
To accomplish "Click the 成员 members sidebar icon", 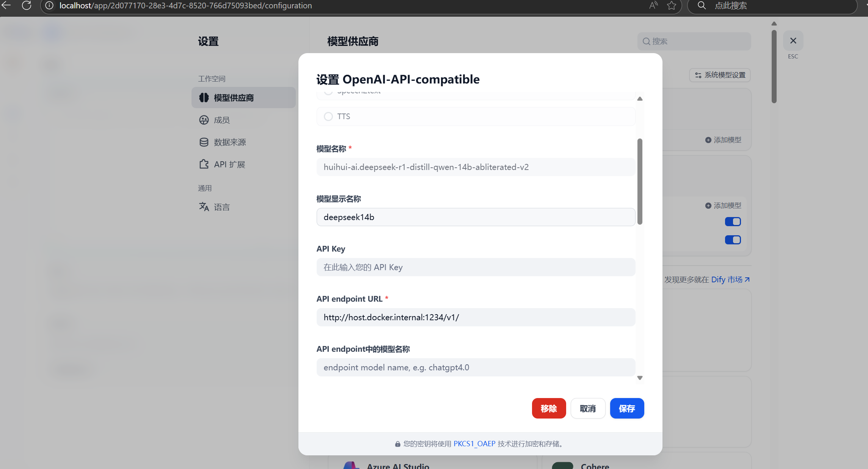I will pyautogui.click(x=204, y=120).
